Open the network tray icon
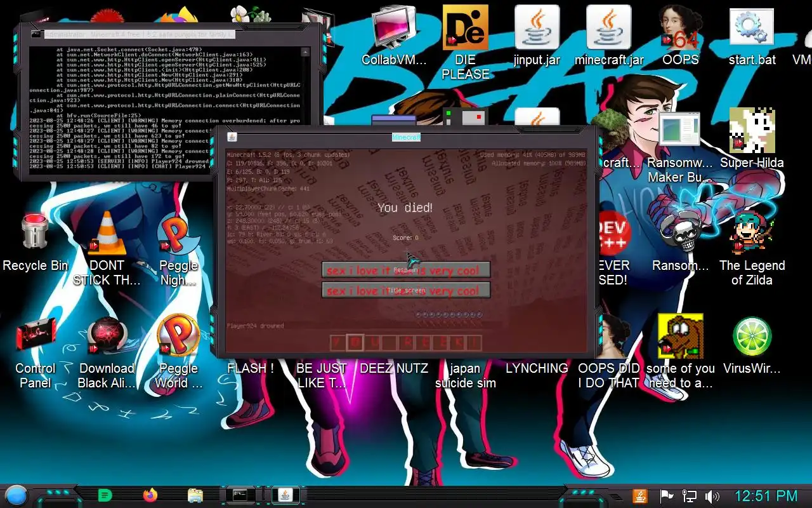The height and width of the screenshot is (508, 812). coord(689,496)
